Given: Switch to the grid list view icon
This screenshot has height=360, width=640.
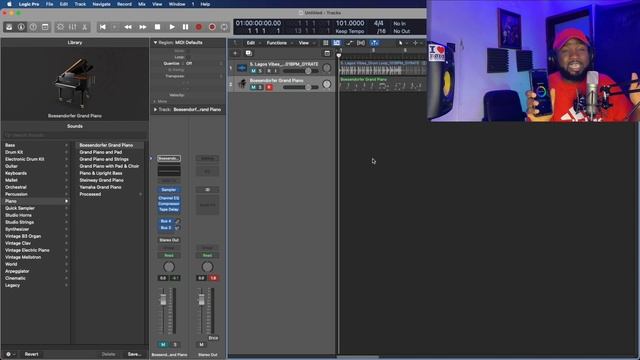Looking at the screenshot, I should point(325,43).
